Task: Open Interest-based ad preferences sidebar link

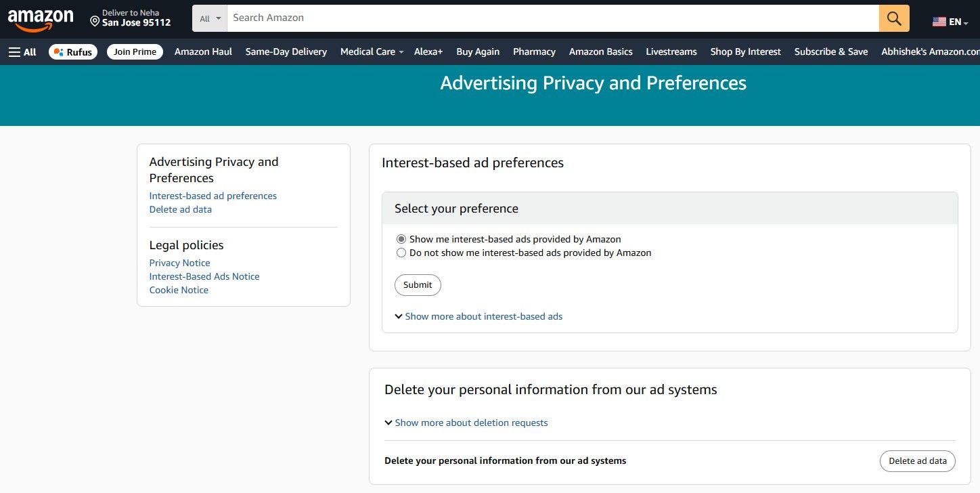Action: point(213,196)
